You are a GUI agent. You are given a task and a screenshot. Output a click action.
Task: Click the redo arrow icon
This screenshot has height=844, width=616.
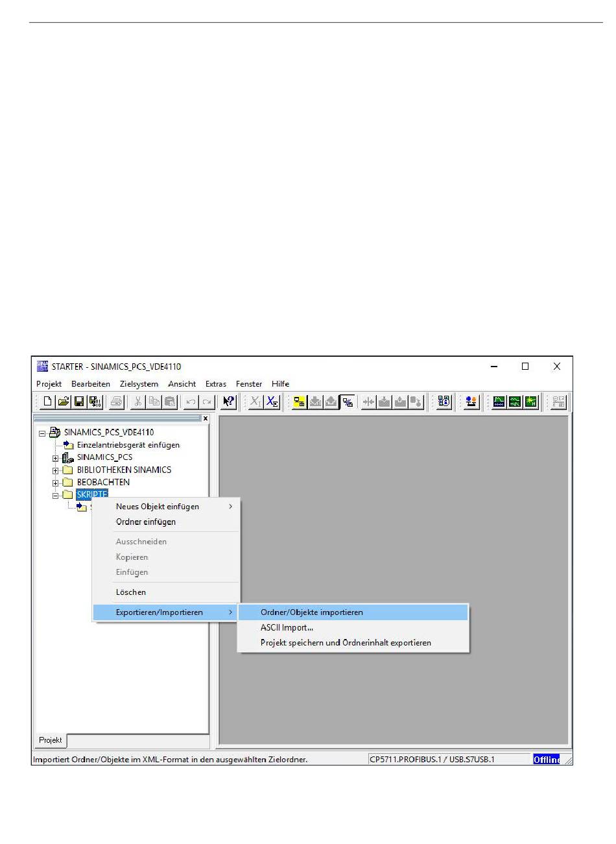click(207, 402)
